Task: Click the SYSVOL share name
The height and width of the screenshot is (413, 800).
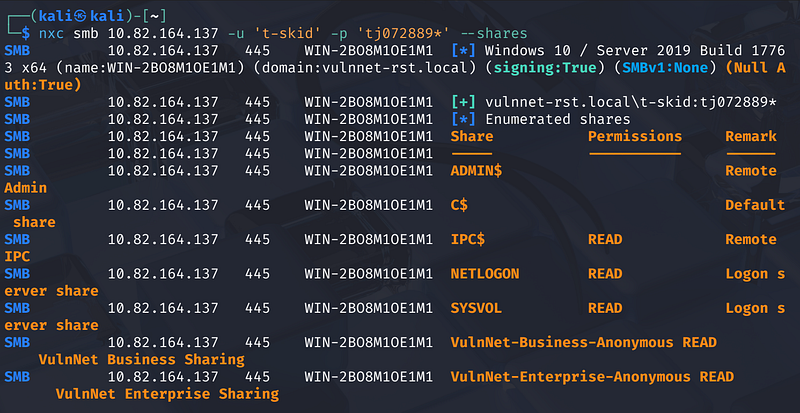Action: 476,308
